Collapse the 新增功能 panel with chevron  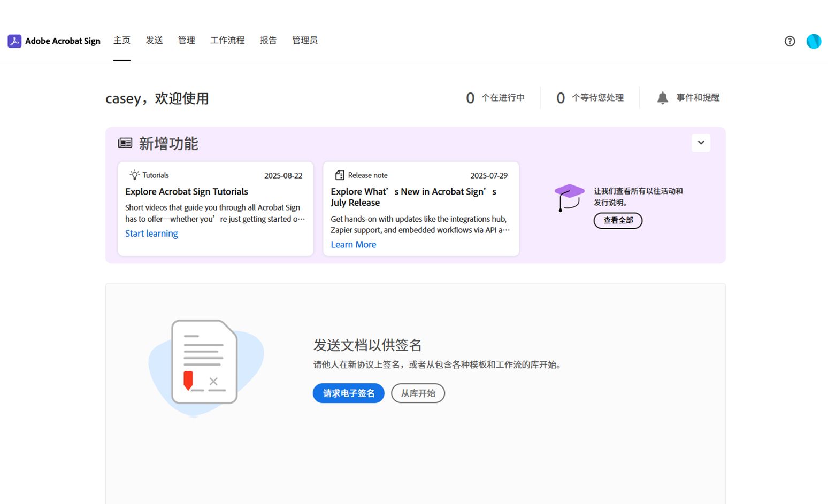tap(701, 143)
